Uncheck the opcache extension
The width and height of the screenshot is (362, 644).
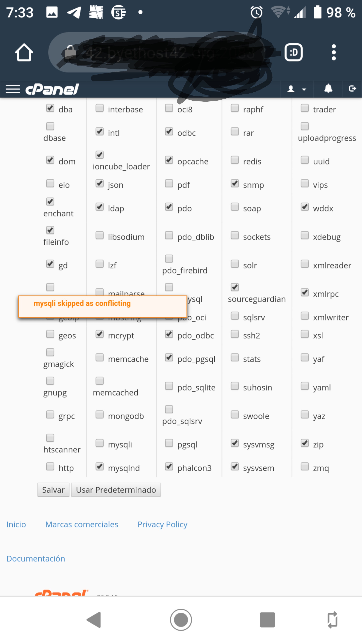[169, 160]
